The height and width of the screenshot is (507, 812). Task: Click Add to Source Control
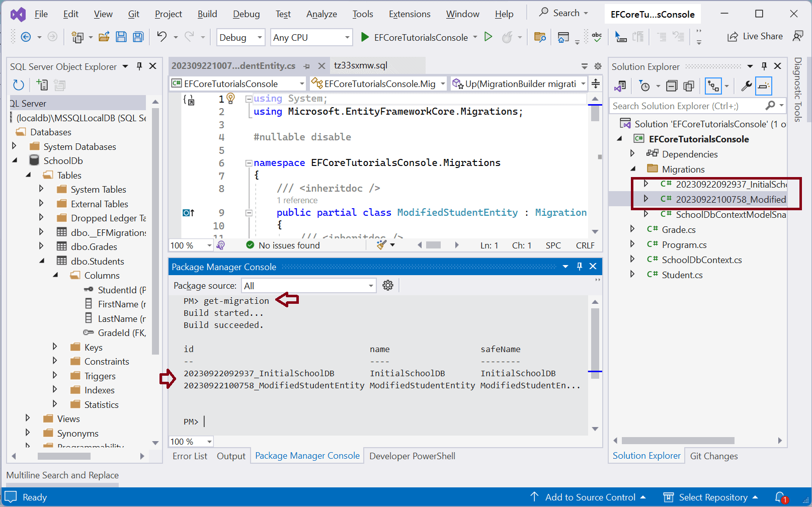590,497
